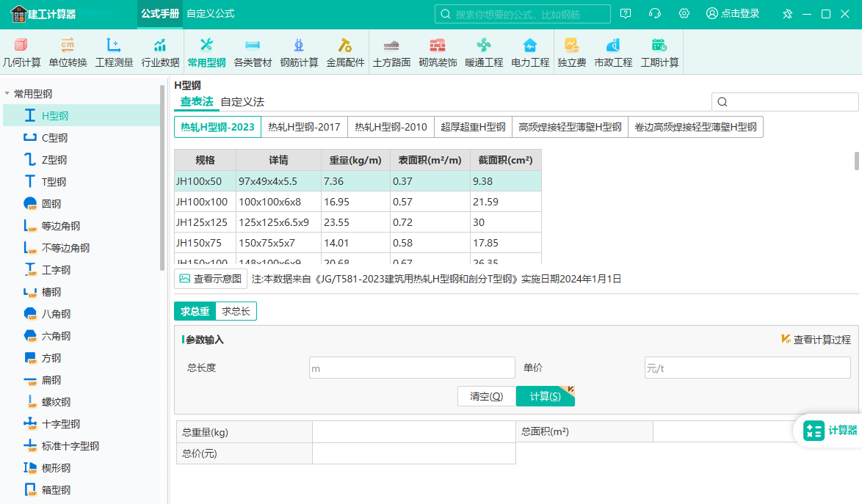Open the 热轧H型钢-2017 tab

[x=304, y=127]
